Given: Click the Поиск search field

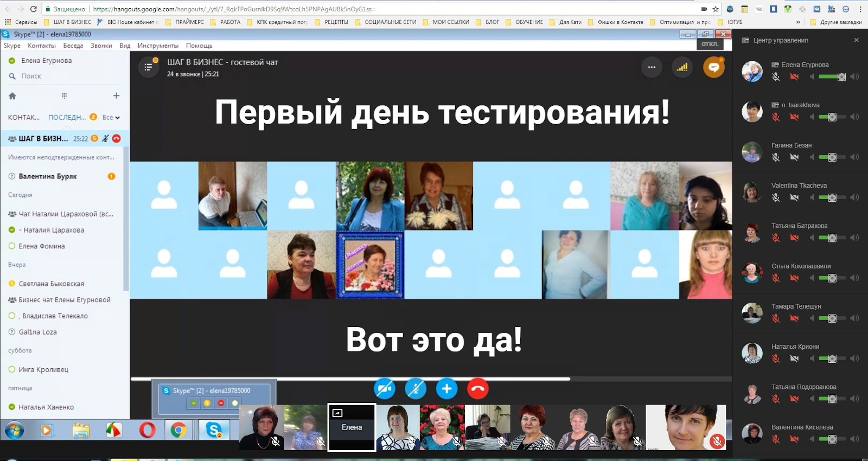Looking at the screenshot, I should (65, 76).
